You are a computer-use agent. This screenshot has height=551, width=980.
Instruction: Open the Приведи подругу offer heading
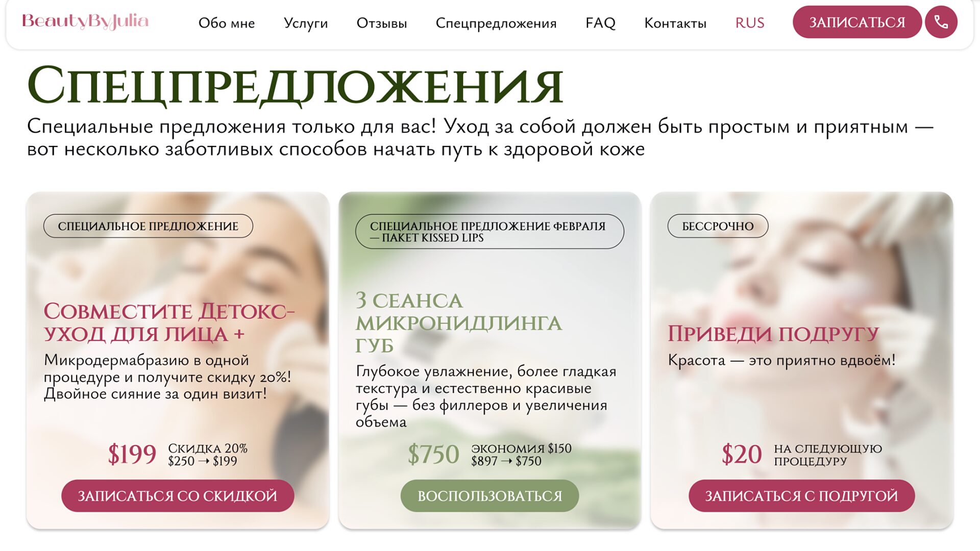click(x=773, y=334)
